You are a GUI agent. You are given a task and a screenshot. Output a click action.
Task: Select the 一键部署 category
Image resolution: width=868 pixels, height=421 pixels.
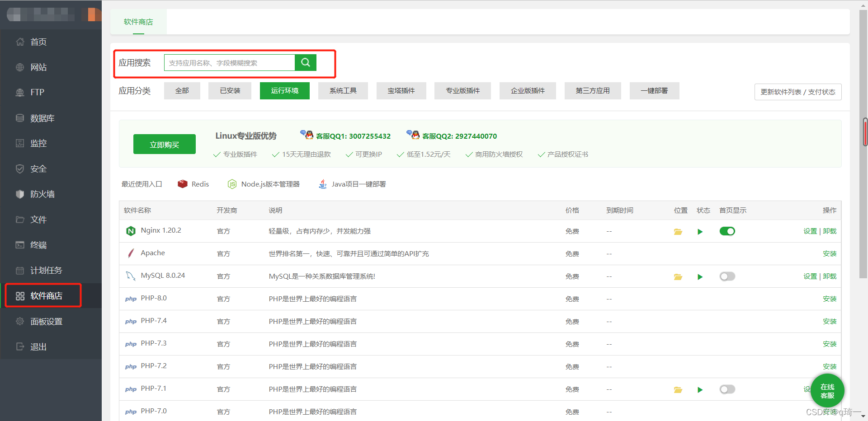tap(654, 91)
